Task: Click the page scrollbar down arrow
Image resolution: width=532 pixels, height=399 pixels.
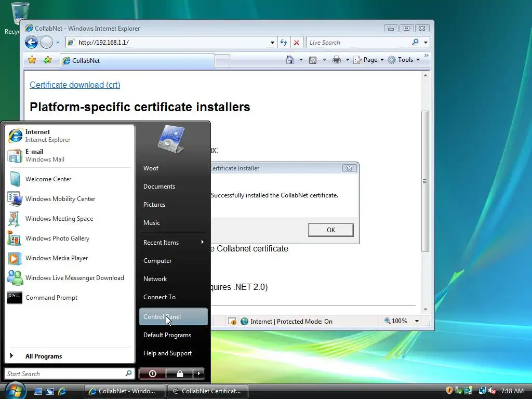Action: [425, 310]
